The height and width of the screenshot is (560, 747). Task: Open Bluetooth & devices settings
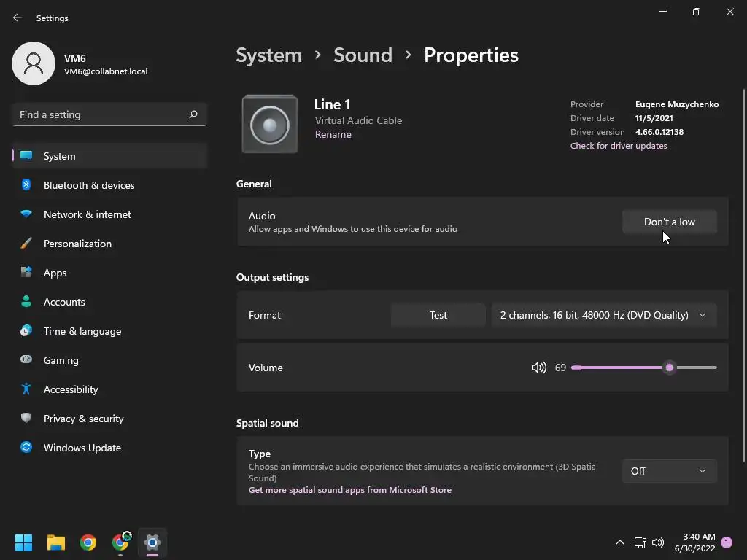click(89, 185)
